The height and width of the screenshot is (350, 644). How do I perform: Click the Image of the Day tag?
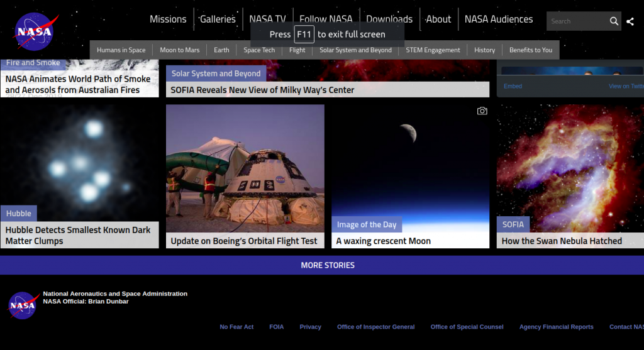click(x=367, y=224)
